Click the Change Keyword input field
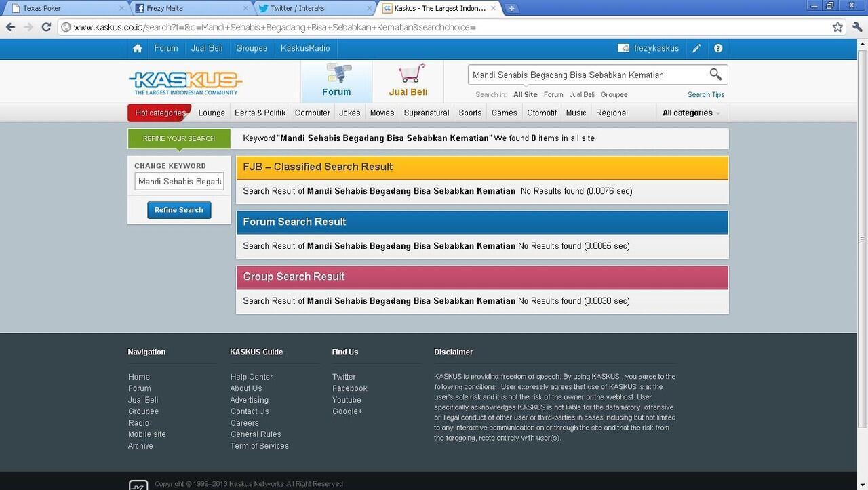The width and height of the screenshot is (868, 490). (x=179, y=182)
